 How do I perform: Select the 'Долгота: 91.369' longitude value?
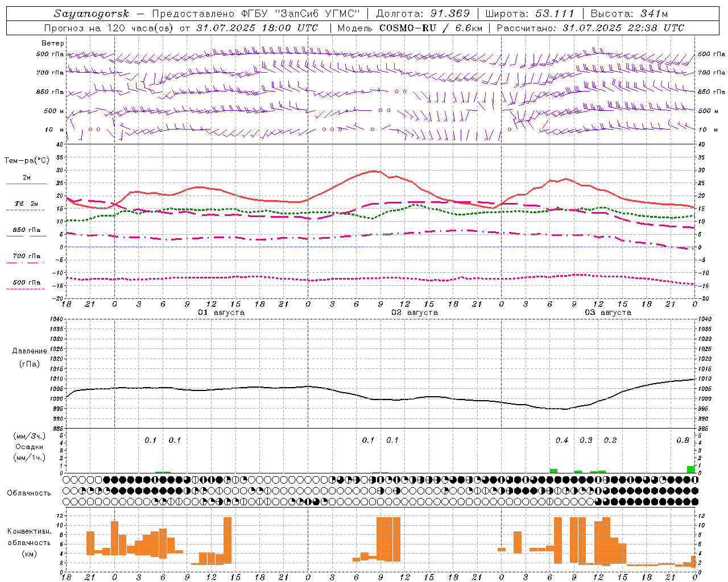[x=423, y=14]
